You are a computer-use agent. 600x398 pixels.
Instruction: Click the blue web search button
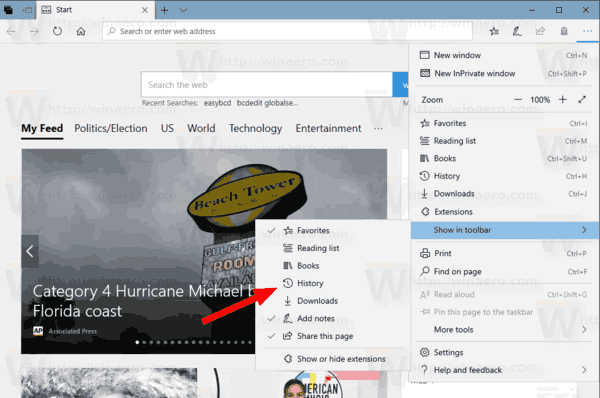401,85
